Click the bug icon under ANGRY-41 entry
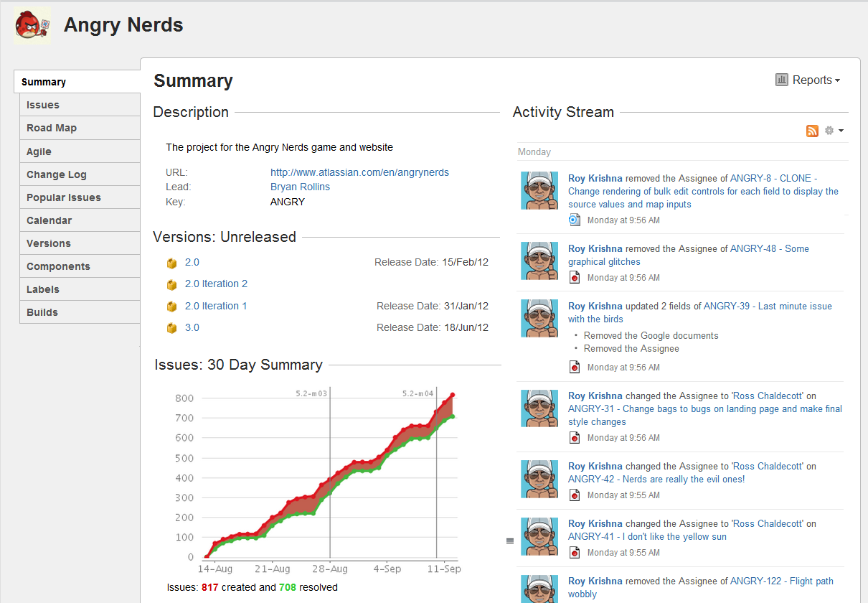The height and width of the screenshot is (603, 868). tap(574, 553)
